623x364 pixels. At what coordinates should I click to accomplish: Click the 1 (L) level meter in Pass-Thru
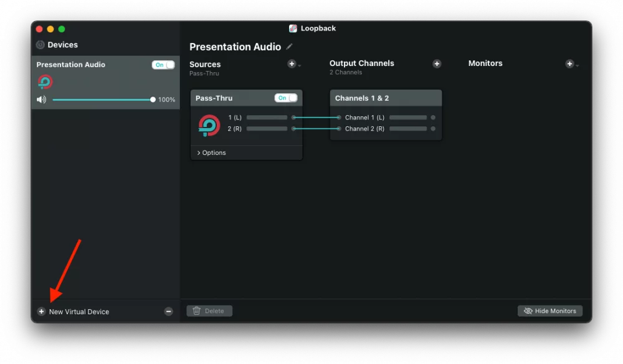point(267,118)
